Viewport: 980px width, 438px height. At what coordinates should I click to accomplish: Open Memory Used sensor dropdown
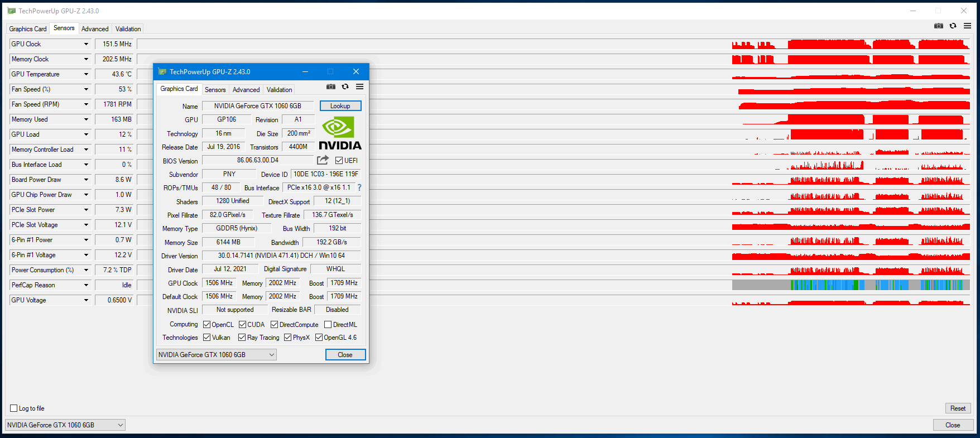86,119
